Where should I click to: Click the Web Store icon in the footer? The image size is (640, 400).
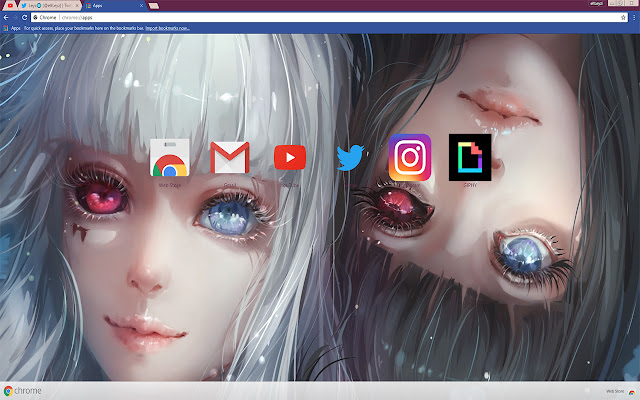631,391
